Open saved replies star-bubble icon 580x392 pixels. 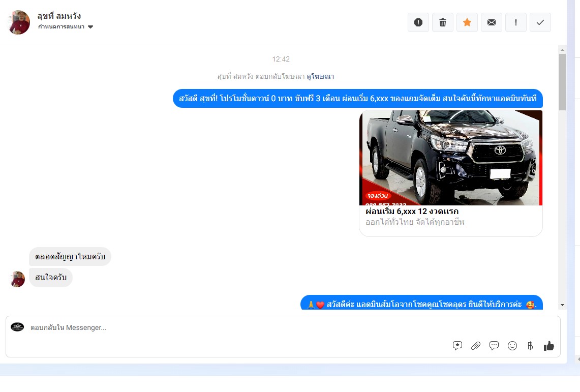point(457,346)
